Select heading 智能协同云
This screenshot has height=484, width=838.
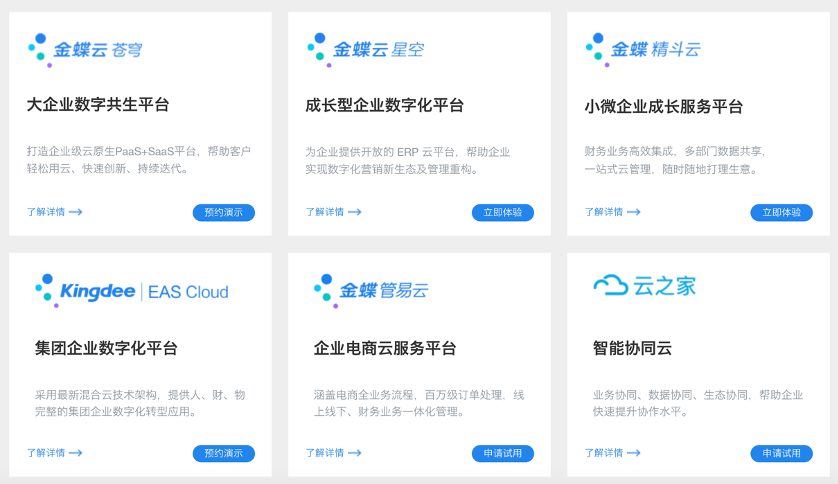pyautogui.click(x=632, y=348)
